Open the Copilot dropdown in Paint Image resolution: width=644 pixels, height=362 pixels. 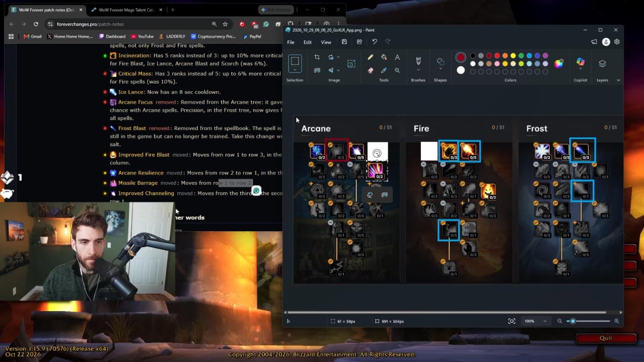580,70
